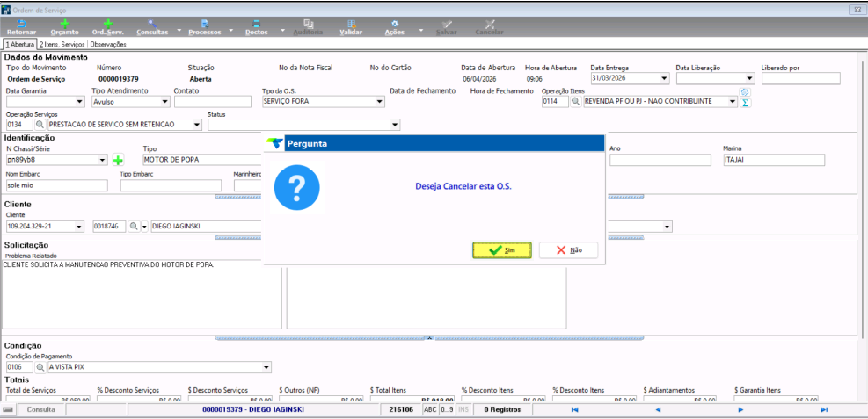This screenshot has height=419, width=868.
Task: Expand the Processos dropdown arrow
Action: [231, 30]
